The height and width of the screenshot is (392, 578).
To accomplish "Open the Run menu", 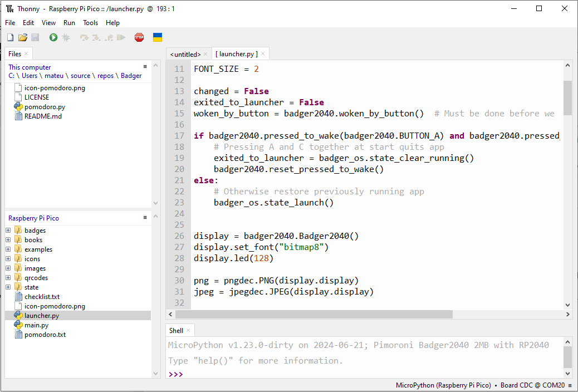I will [x=69, y=23].
